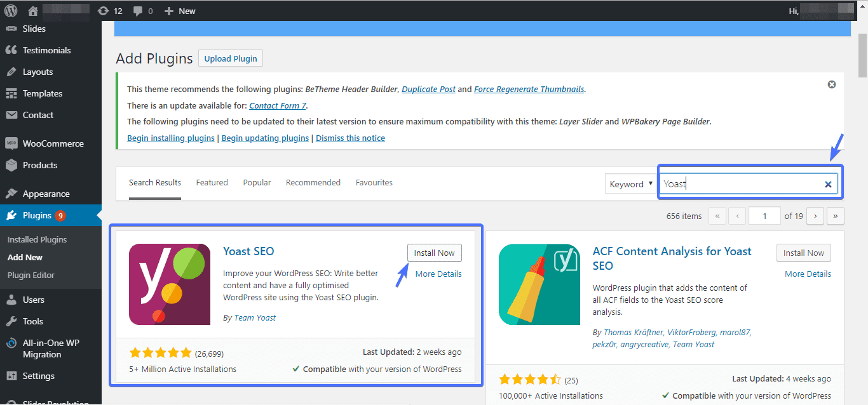Open the WordPress logo menu
The height and width of the screenshot is (405, 868).
(x=11, y=11)
